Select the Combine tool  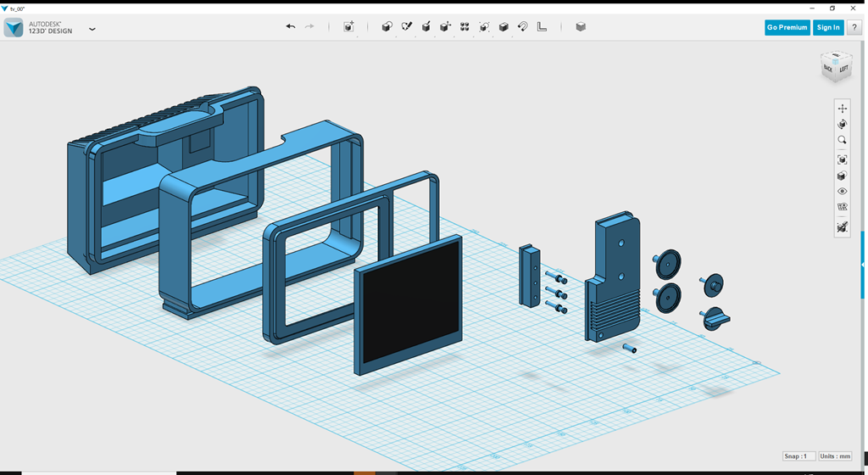(x=504, y=27)
